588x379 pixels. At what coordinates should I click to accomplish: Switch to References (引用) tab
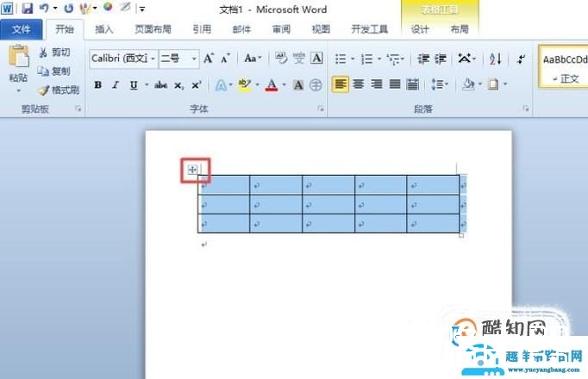[x=202, y=29]
